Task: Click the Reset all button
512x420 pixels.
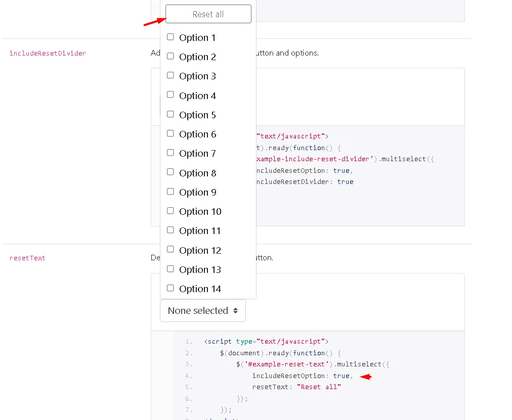Action: pos(208,14)
